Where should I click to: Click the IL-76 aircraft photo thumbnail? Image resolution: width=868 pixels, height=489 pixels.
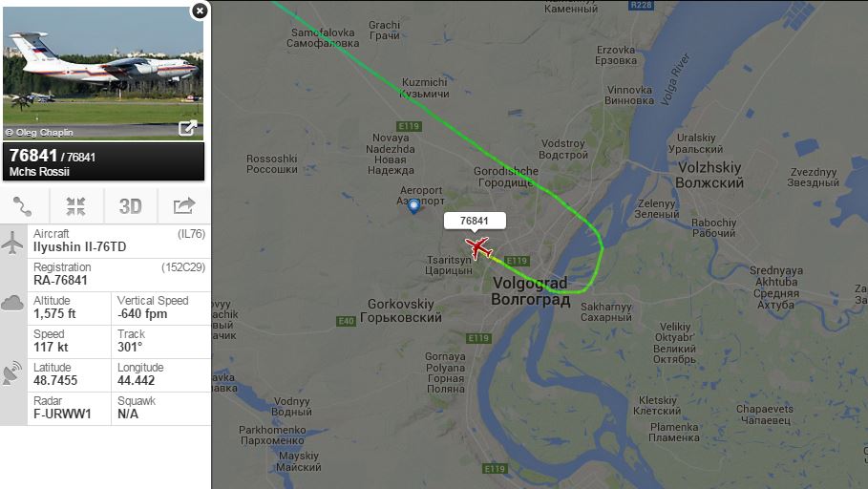pos(103,73)
